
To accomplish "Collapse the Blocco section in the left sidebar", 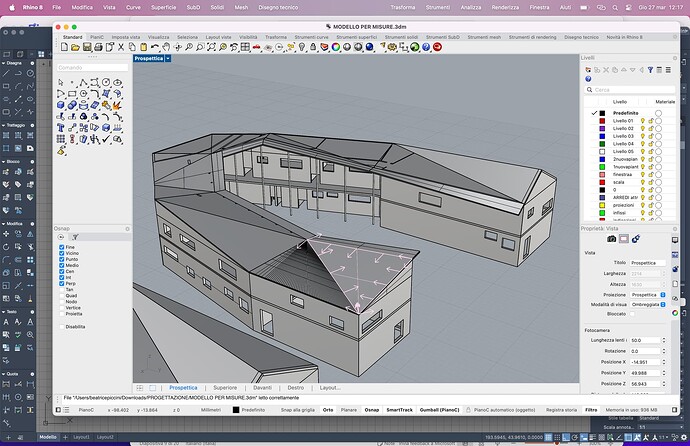I will click(4, 162).
